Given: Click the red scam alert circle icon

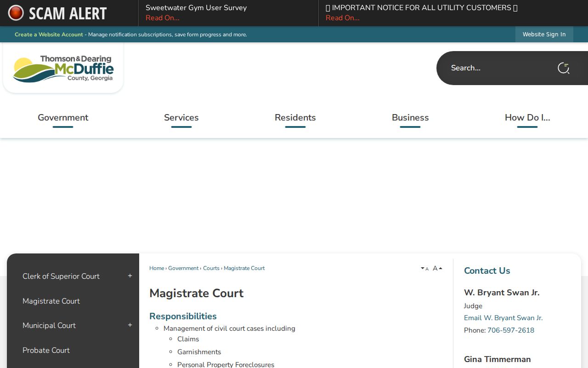Looking at the screenshot, I should point(16,13).
